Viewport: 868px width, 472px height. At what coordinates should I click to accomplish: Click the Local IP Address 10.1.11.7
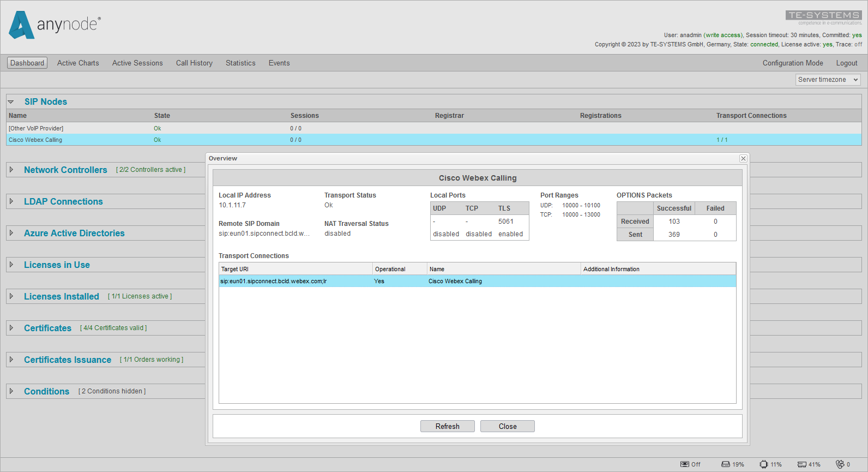coord(232,205)
